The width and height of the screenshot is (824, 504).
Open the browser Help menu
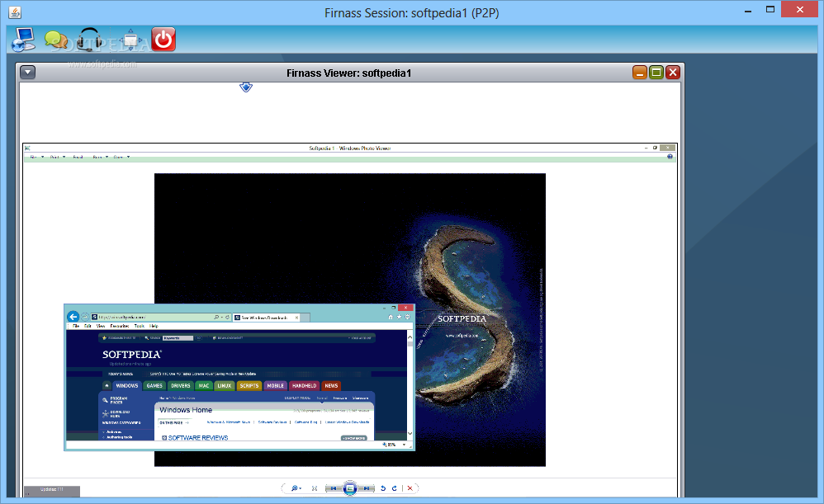[154, 326]
